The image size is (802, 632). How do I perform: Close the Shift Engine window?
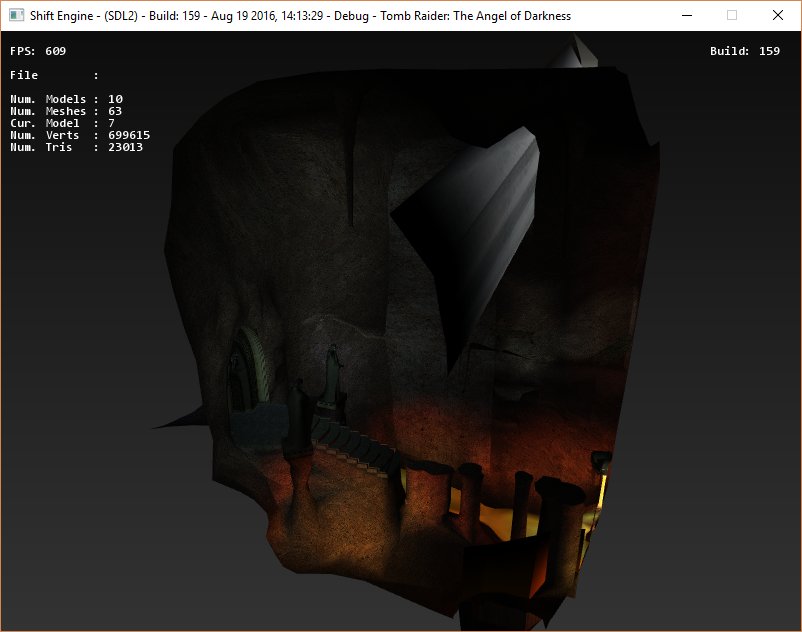tap(777, 16)
